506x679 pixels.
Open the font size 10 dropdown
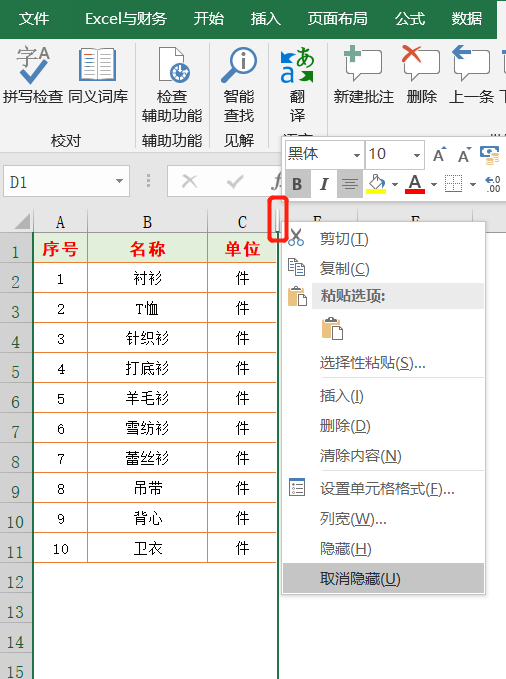pos(417,155)
